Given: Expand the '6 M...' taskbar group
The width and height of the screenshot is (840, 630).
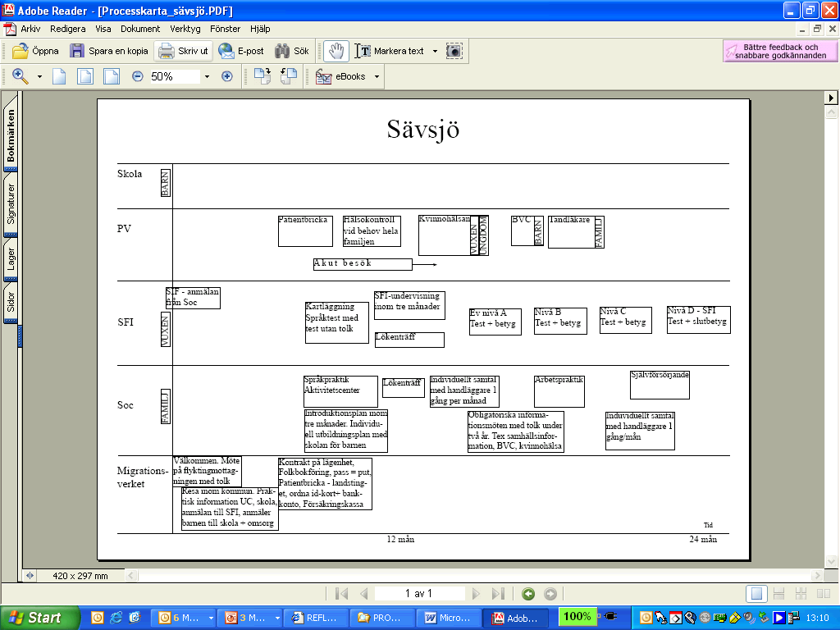Looking at the screenshot, I should [x=211, y=618].
